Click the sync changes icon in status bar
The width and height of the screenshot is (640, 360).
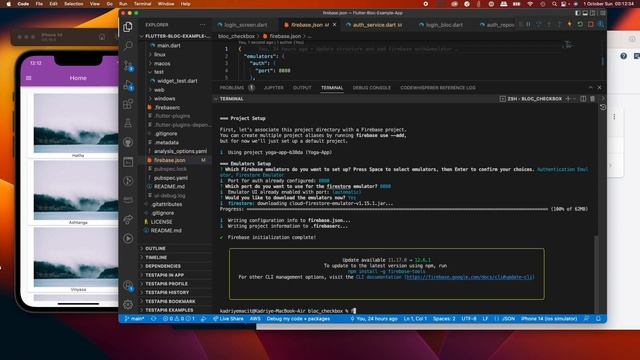pyautogui.click(x=154, y=318)
